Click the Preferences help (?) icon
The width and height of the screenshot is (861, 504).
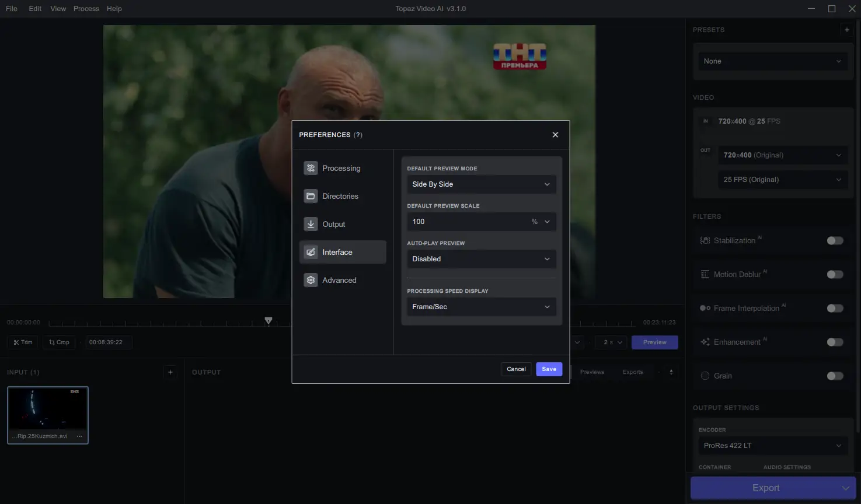click(x=358, y=135)
